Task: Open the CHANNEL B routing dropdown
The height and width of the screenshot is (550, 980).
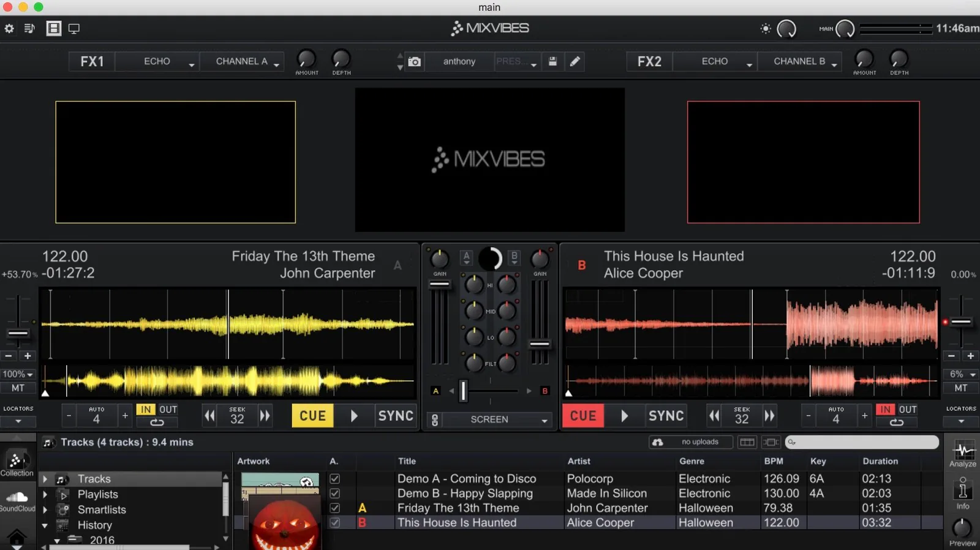Action: tap(799, 61)
